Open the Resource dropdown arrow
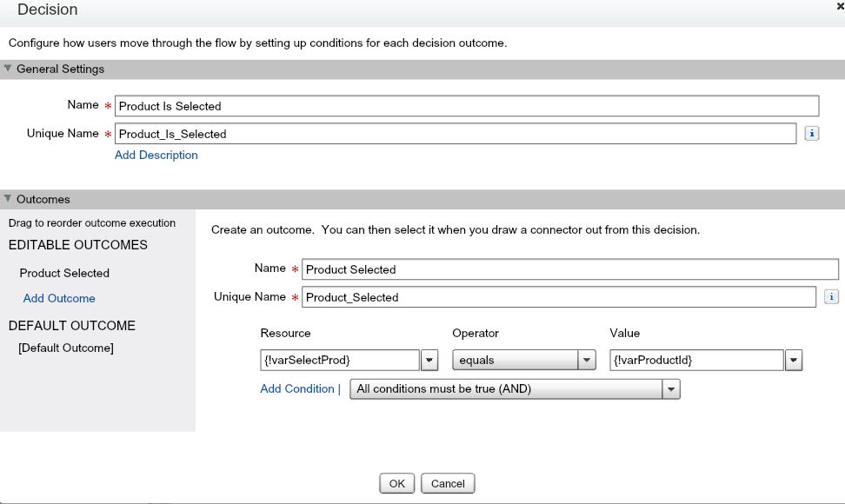 point(429,361)
